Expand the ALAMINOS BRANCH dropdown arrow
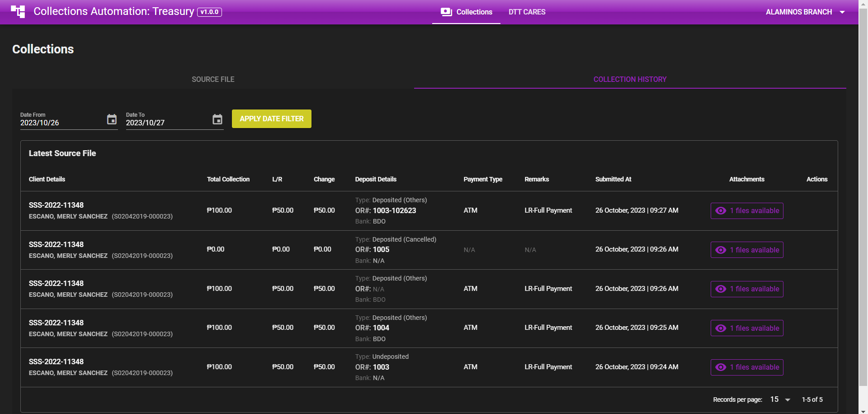Image resolution: width=868 pixels, height=414 pixels. pyautogui.click(x=842, y=12)
